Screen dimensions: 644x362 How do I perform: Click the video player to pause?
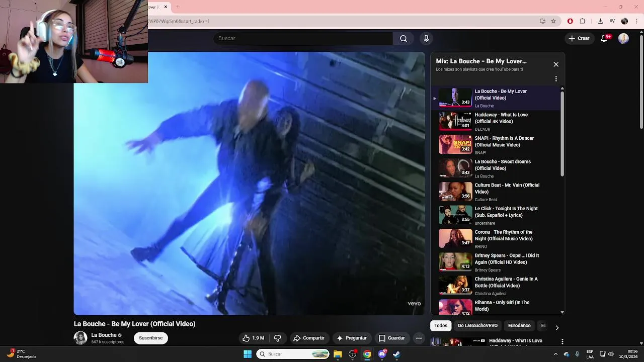tap(249, 184)
